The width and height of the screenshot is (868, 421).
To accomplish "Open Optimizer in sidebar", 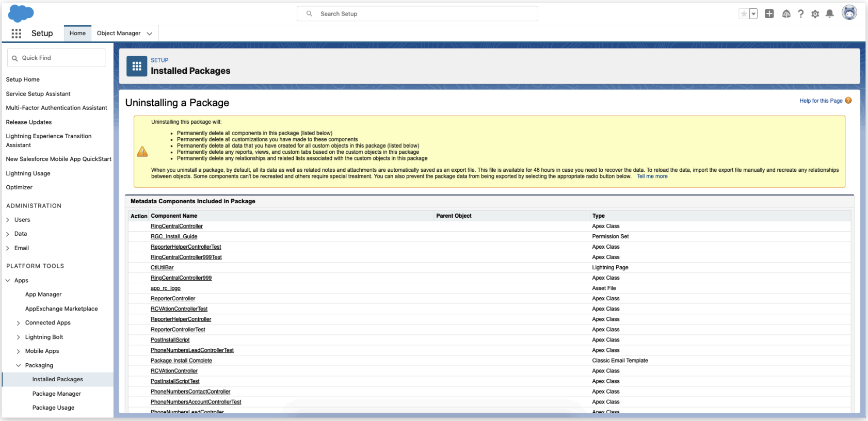I will coord(19,187).
